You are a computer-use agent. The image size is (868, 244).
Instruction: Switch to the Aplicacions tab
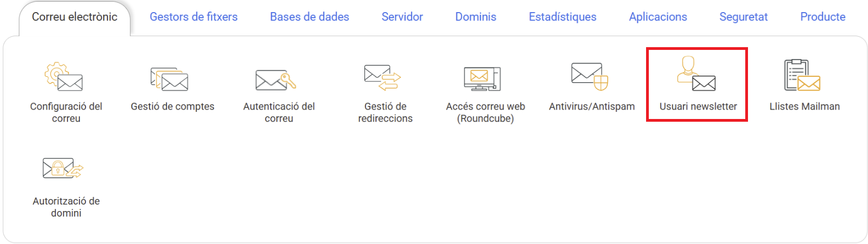658,17
